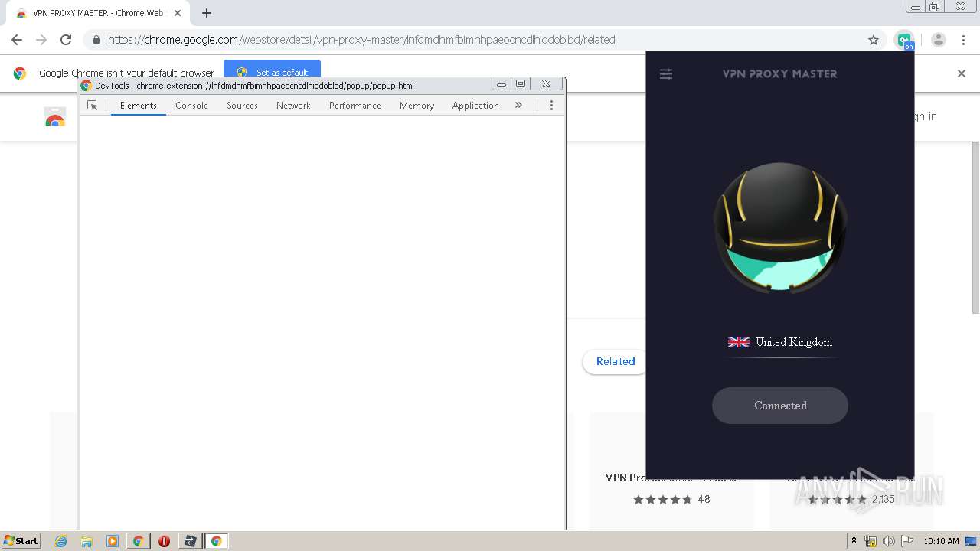This screenshot has height=551, width=980.
Task: Open Chrome profile avatar icon
Action: tap(939, 40)
